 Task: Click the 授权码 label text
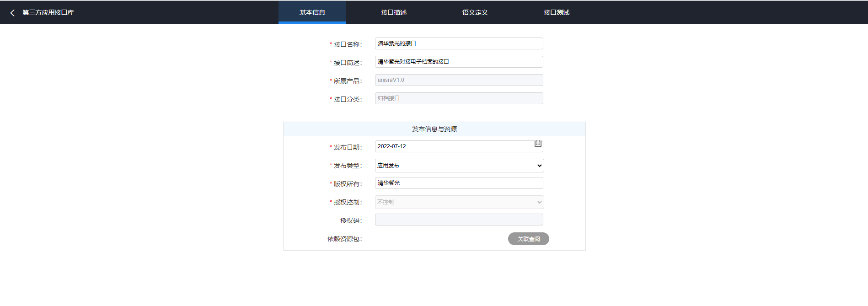(x=351, y=220)
